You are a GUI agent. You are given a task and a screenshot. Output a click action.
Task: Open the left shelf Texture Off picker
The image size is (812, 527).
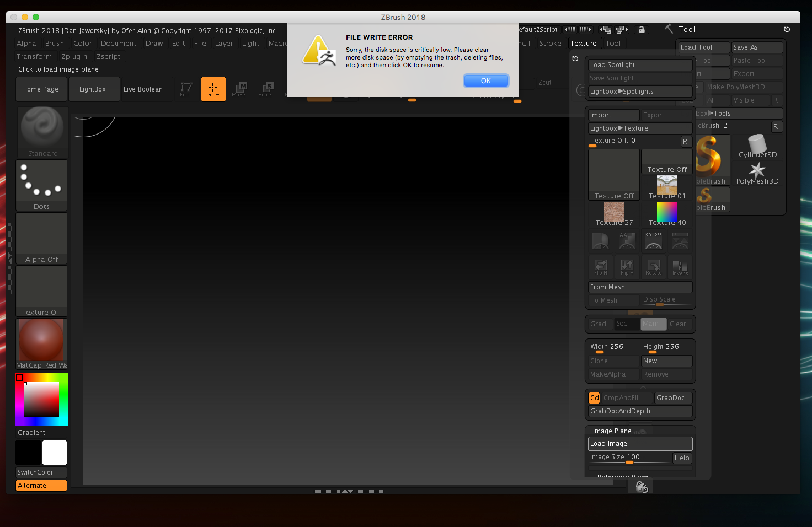tap(42, 291)
